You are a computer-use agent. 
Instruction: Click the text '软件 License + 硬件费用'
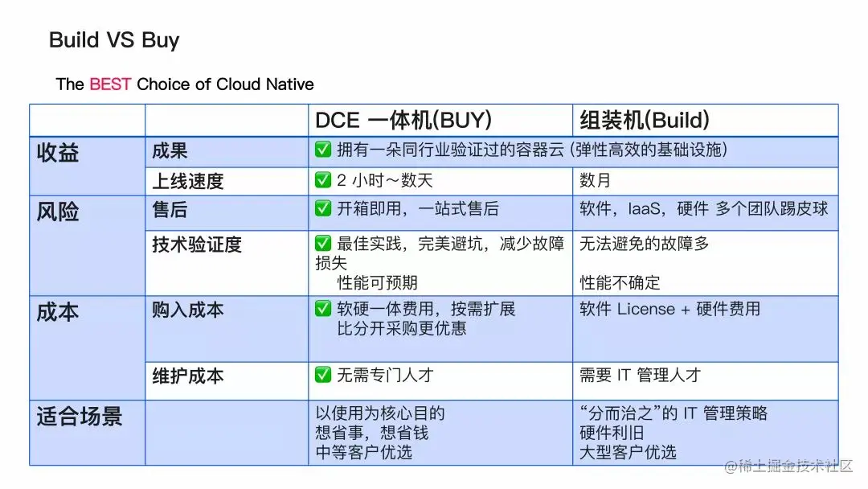(669, 309)
